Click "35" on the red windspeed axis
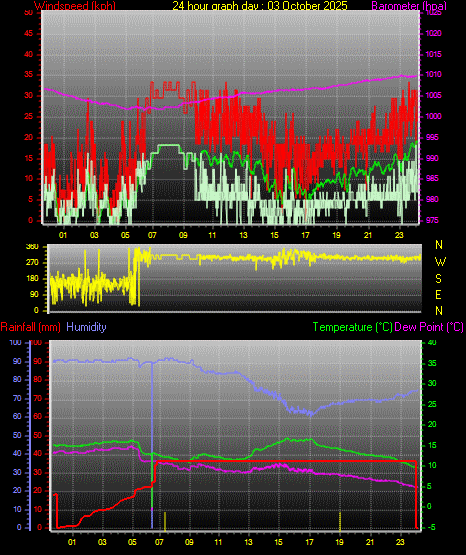This screenshot has width=466, height=555. click(x=28, y=75)
